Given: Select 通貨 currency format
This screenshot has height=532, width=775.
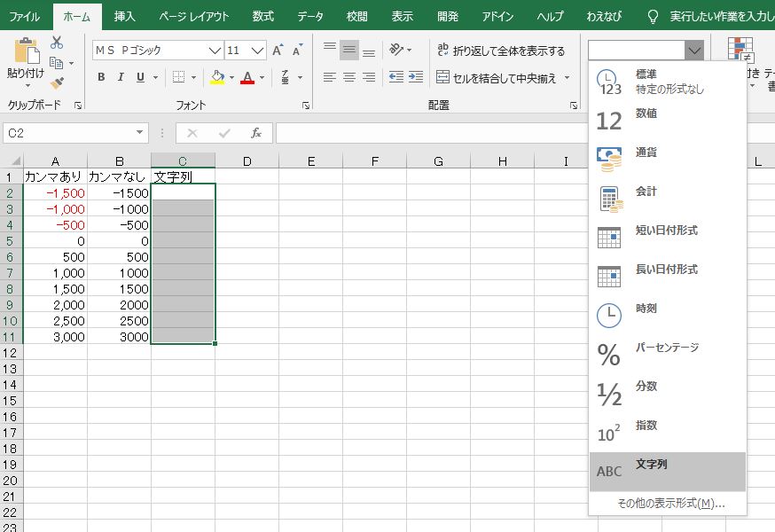Looking at the screenshot, I should 667,160.
